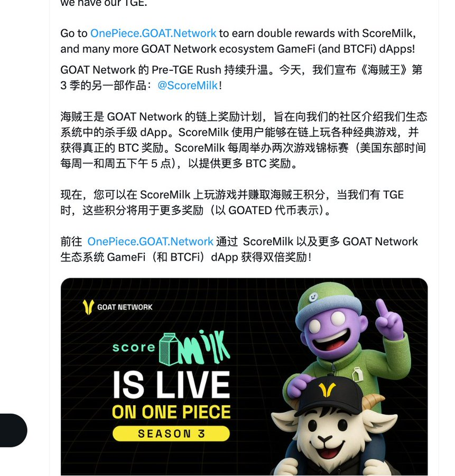The width and height of the screenshot is (455, 476).
Task: Click the milk carton pin on green jacket
Action: (357, 374)
